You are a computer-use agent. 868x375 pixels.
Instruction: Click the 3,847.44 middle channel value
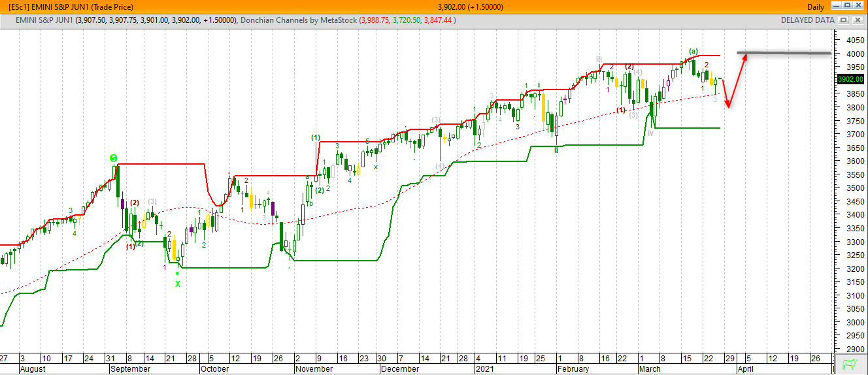(439, 20)
